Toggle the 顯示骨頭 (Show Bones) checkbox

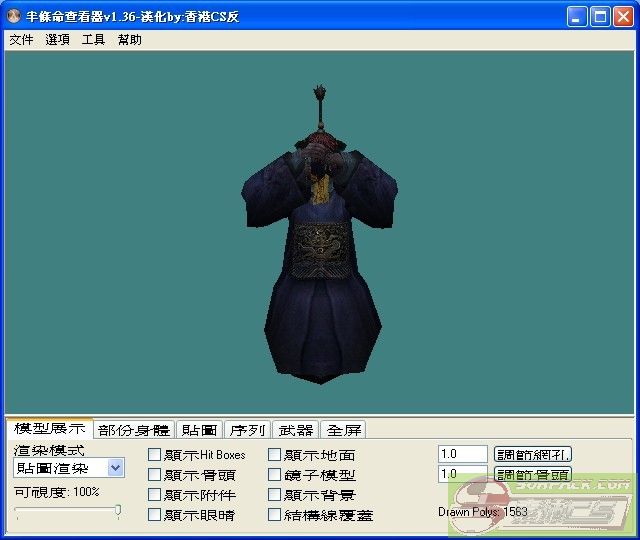(x=155, y=475)
